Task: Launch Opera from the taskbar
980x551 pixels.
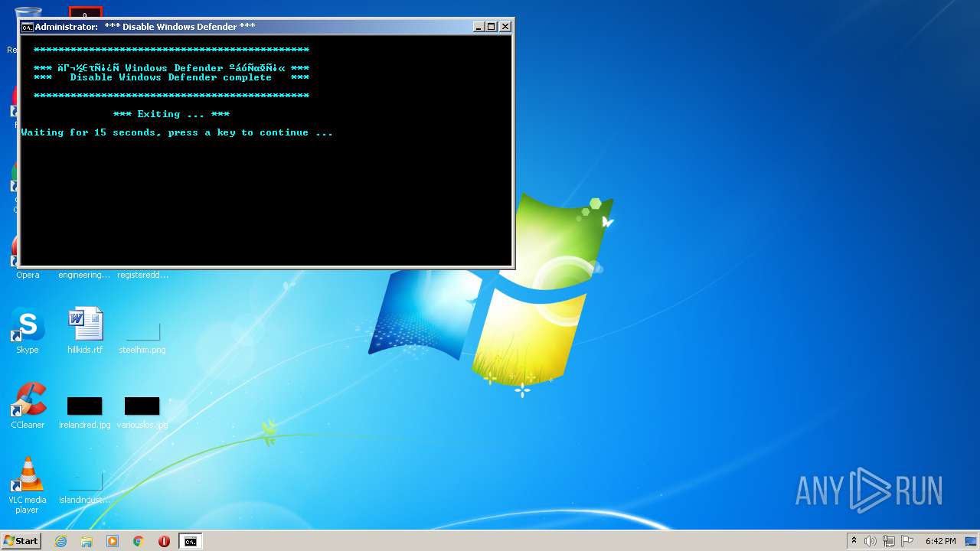Action: 164,541
